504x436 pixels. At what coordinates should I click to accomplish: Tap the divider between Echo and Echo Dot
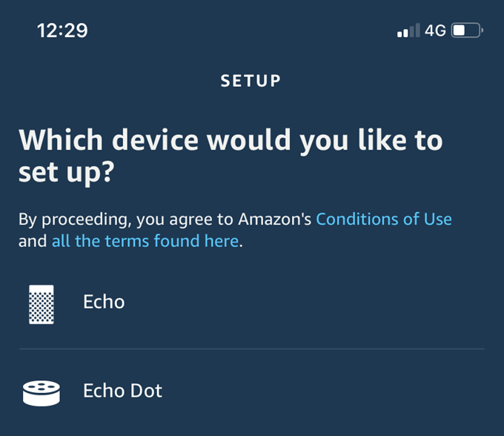click(x=252, y=349)
